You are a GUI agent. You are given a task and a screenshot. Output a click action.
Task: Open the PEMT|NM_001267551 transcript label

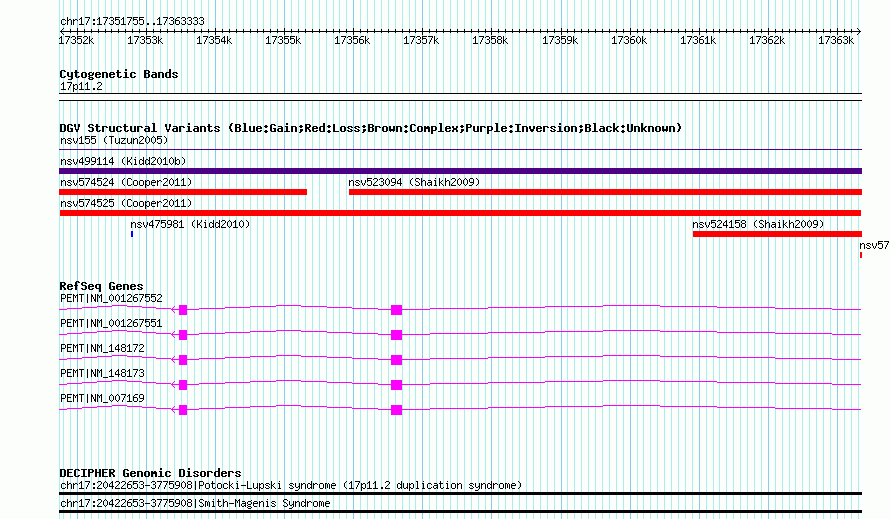111,324
